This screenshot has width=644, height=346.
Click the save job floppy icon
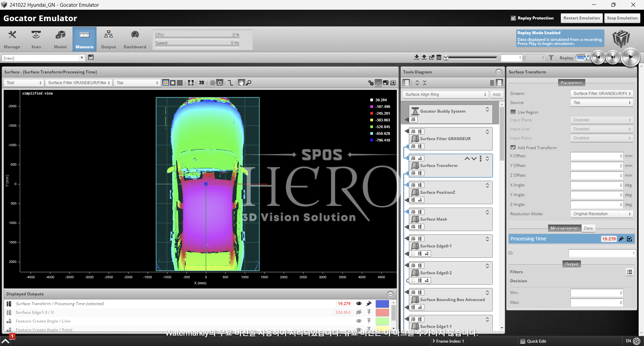(x=91, y=57)
